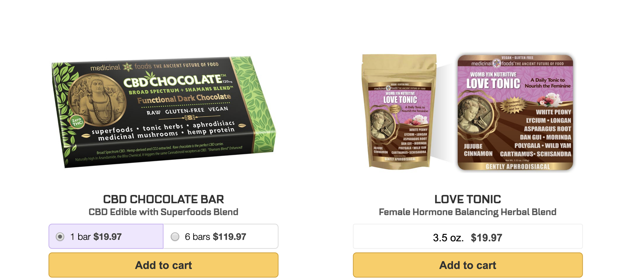
Task: Click the Female Hormone Balancing Herbal Blend subtitle
Action: click(468, 212)
